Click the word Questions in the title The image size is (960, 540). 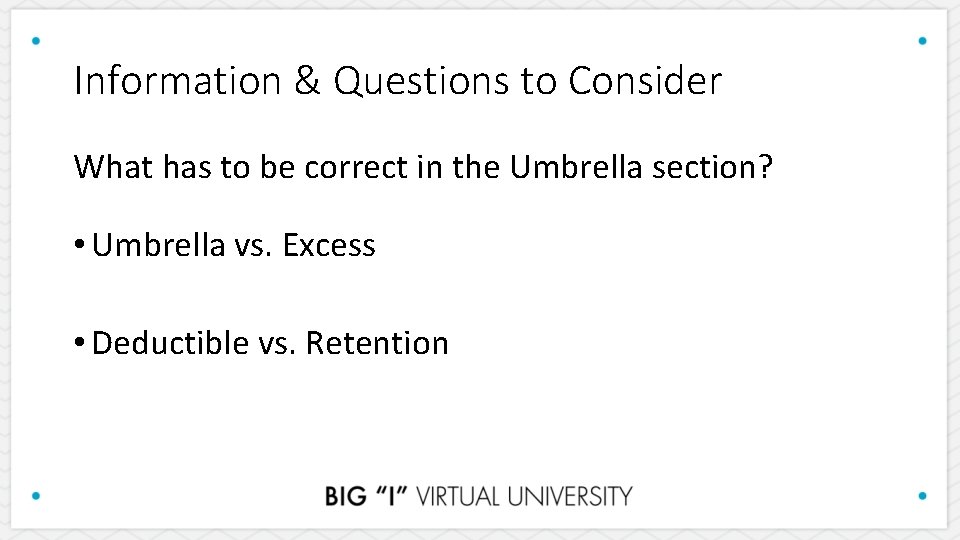420,81
